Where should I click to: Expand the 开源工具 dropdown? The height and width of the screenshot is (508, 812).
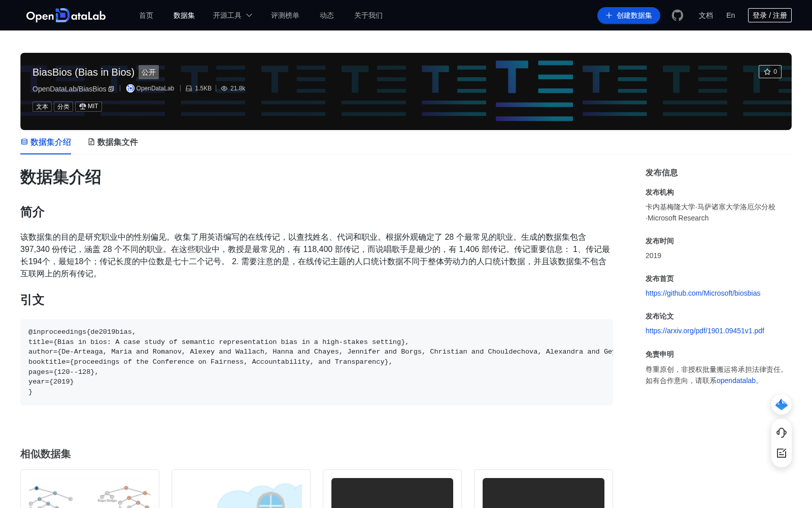pos(232,16)
